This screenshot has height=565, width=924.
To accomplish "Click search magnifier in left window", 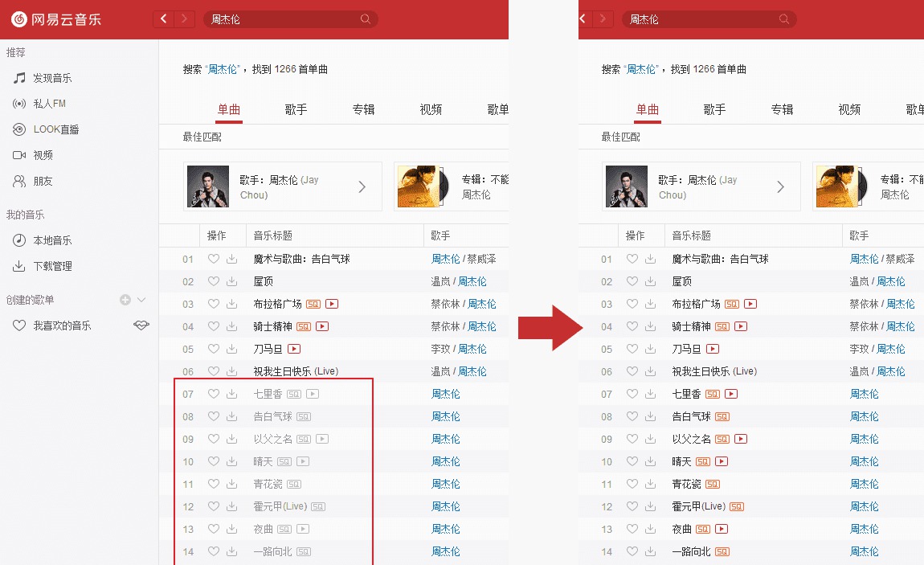I will coord(366,18).
